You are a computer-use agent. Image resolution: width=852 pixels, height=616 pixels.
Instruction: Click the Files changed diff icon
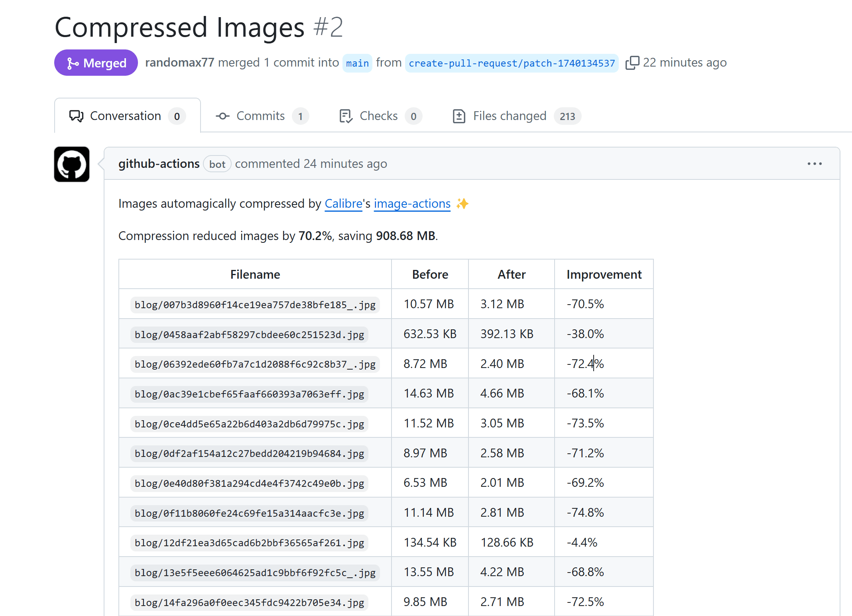click(x=459, y=116)
